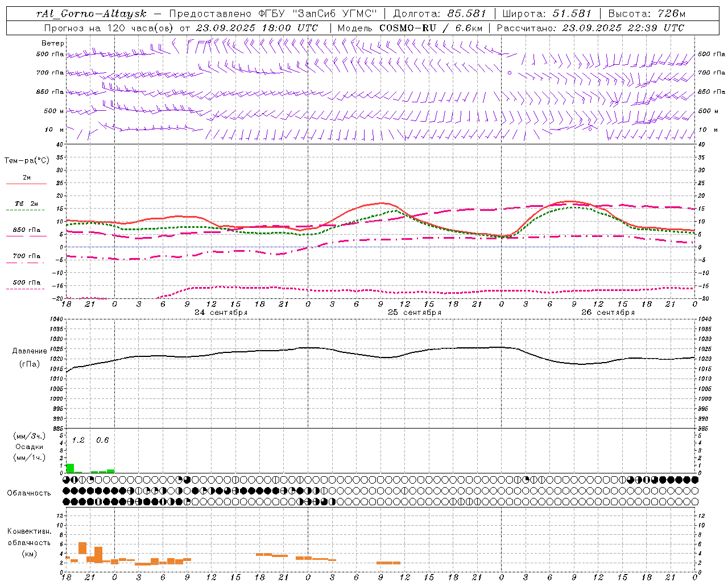Click the Td 2м dew point legend entry

(x=27, y=203)
